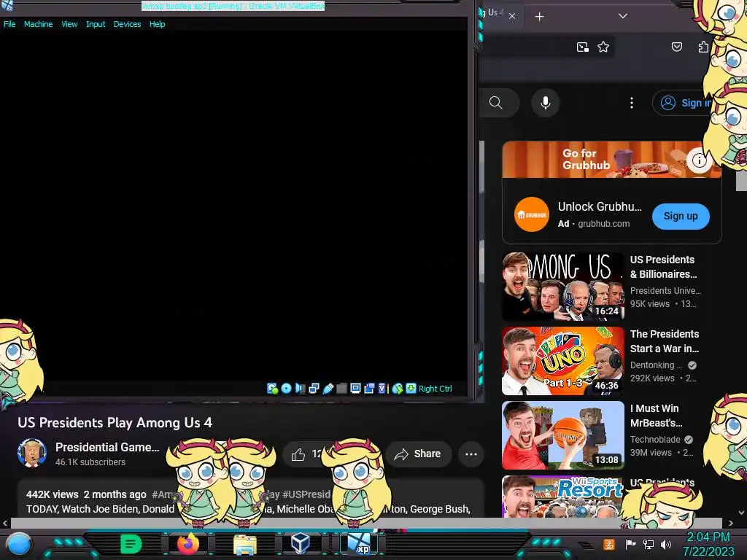This screenshot has height=560, width=747.
Task: Open hard disk activity indicator in VirtualBox
Action: pos(272,389)
